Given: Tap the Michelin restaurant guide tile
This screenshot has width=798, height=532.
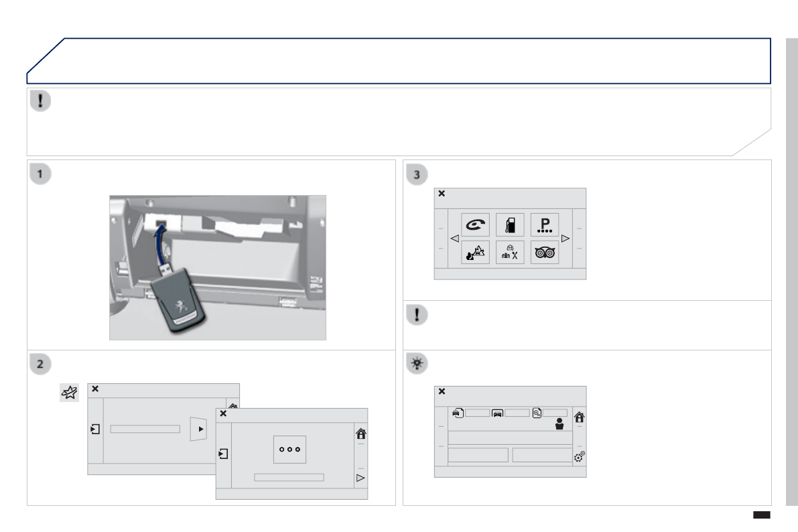Looking at the screenshot, I should (x=510, y=253).
